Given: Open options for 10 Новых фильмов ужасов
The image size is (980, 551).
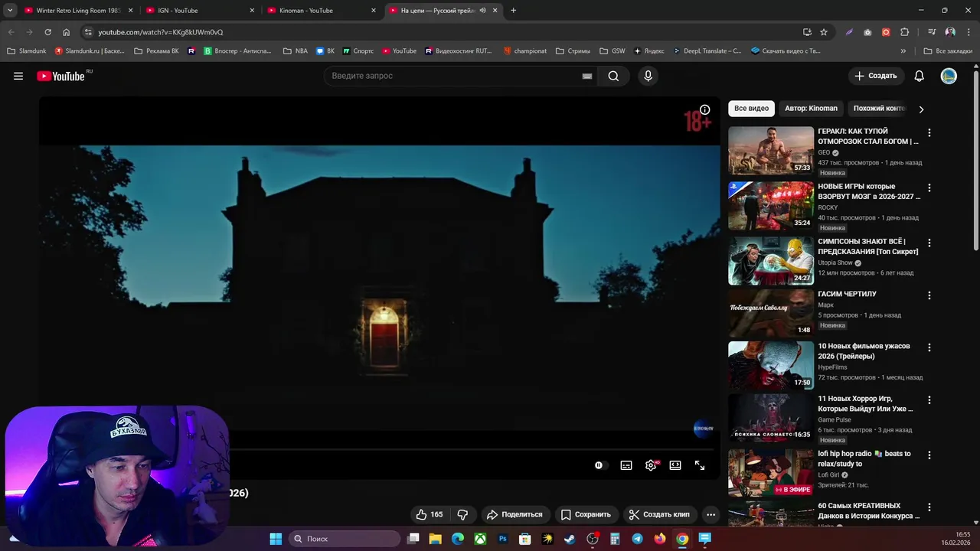Looking at the screenshot, I should pyautogui.click(x=929, y=347).
